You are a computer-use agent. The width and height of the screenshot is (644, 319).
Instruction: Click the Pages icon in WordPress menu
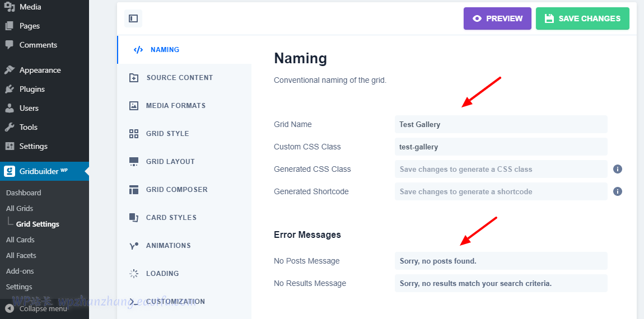coord(10,26)
